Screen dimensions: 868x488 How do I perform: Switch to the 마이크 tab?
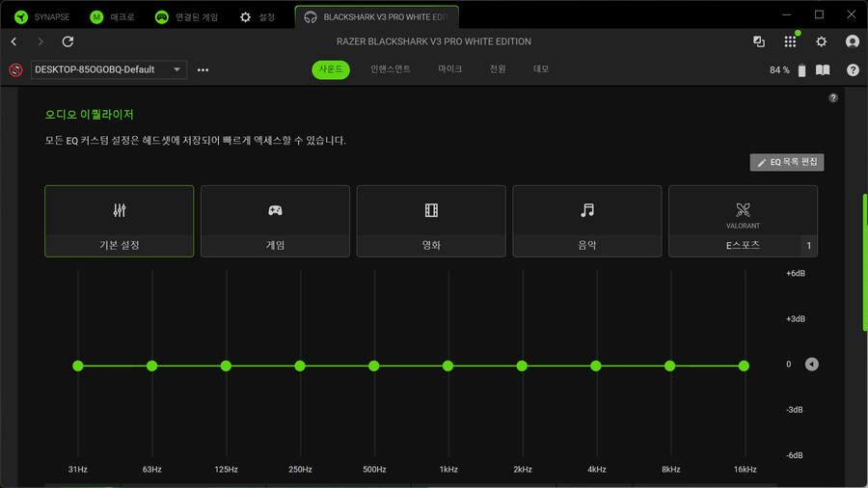tap(450, 69)
